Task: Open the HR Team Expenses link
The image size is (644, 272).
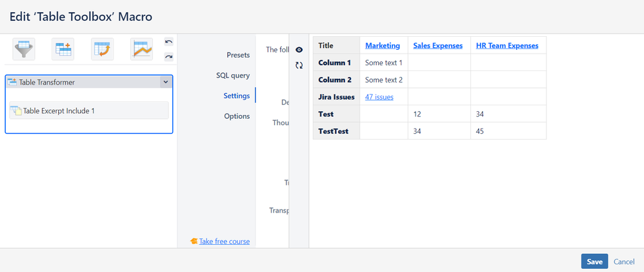Action: coord(507,46)
